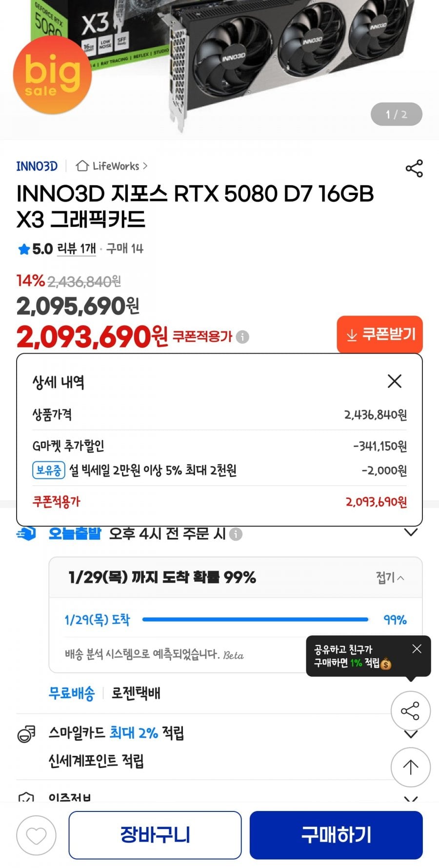Tap the floating round share button

410,711
